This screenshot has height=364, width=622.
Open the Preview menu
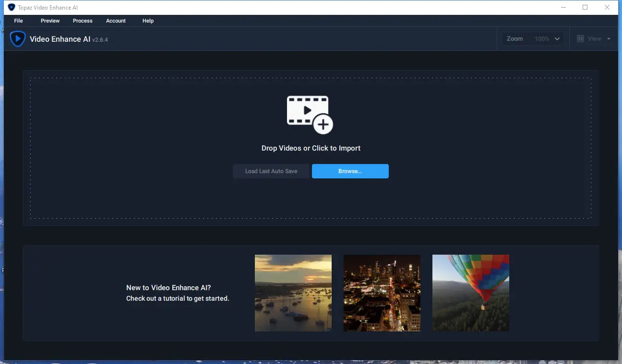50,21
